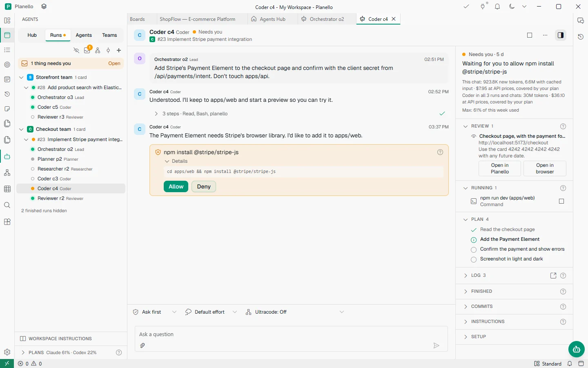
Task: Switch to the Teams tab
Action: [109, 35]
